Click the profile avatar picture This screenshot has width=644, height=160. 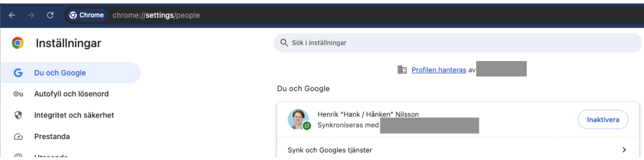298,118
